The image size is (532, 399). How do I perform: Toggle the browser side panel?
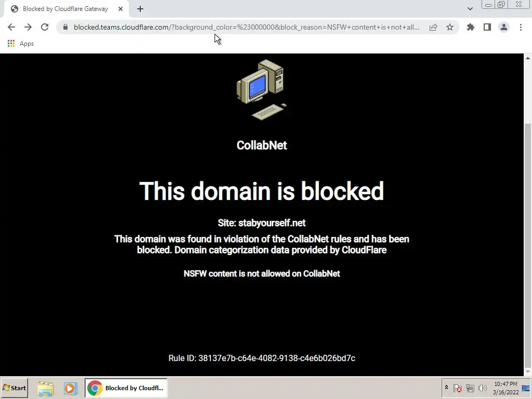(x=487, y=27)
